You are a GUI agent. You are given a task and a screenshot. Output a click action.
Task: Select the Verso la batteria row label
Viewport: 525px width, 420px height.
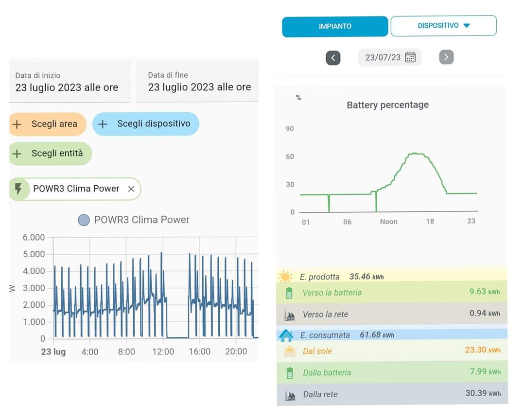point(332,293)
